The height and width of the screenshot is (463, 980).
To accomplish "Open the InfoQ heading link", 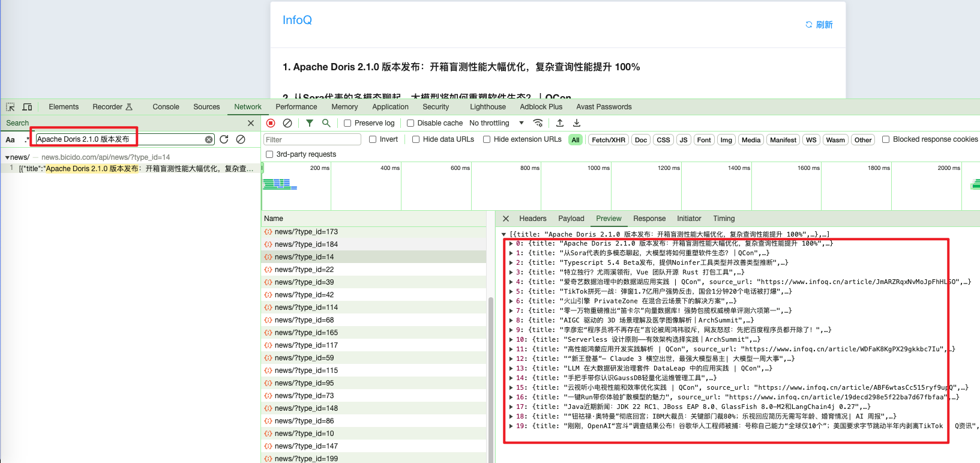I will coord(297,20).
